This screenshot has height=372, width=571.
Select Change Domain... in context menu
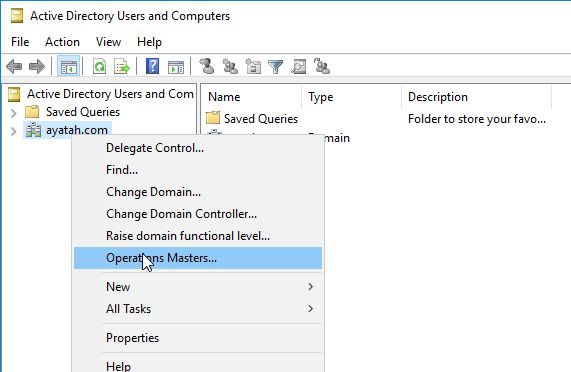[x=198, y=192]
